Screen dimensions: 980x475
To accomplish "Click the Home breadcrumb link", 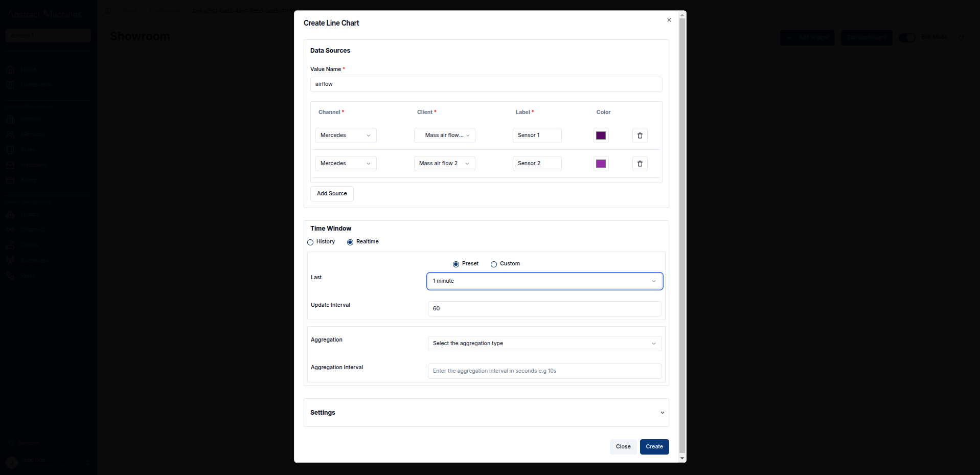I will (130, 10).
